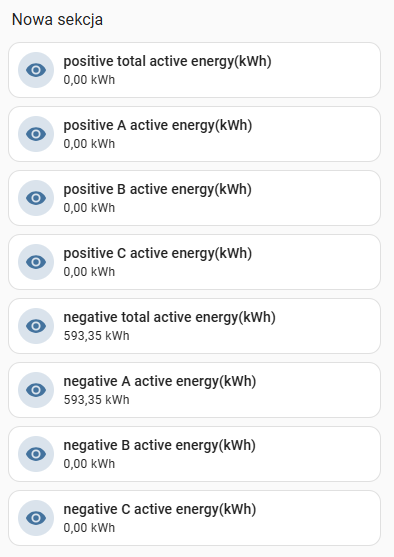This screenshot has width=394, height=557.
Task: Select the Nowa sekcja section heading
Action: (x=57, y=20)
